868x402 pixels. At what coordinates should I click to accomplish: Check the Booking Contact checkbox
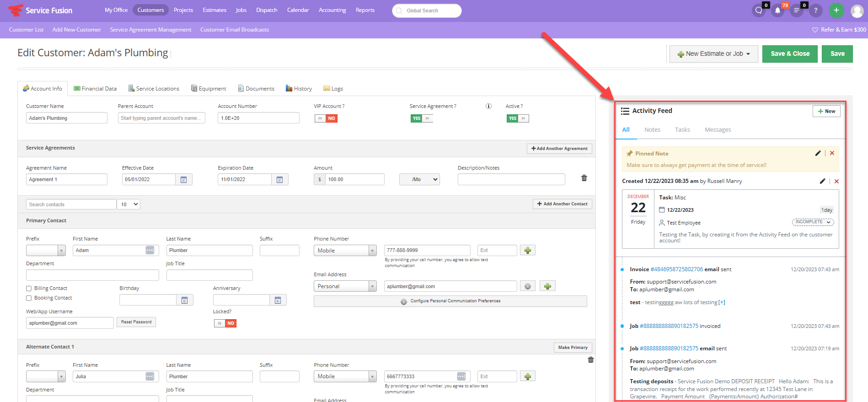29,298
